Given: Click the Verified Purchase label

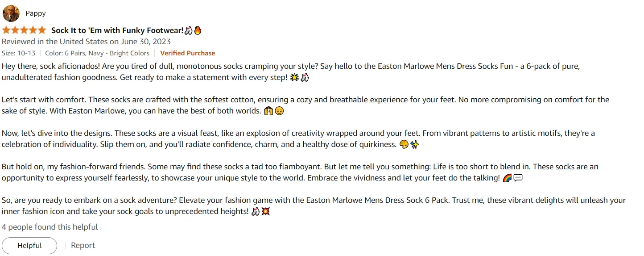Looking at the screenshot, I should [x=188, y=53].
